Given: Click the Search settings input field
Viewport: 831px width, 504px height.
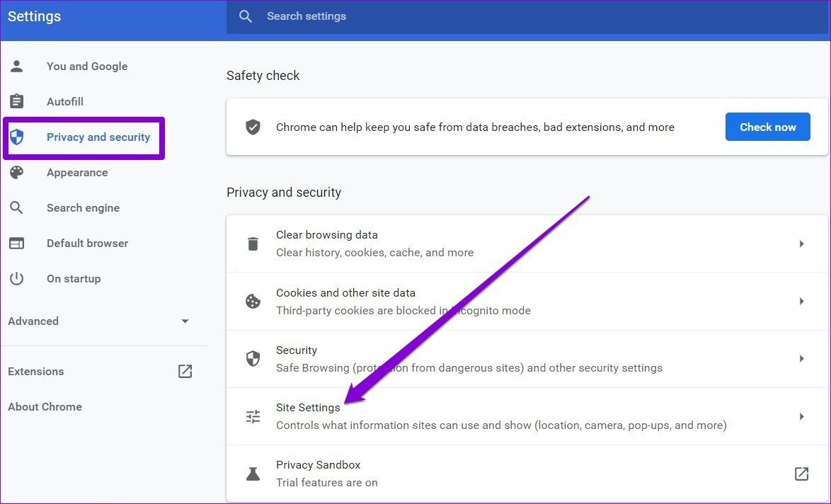Looking at the screenshot, I should point(527,16).
